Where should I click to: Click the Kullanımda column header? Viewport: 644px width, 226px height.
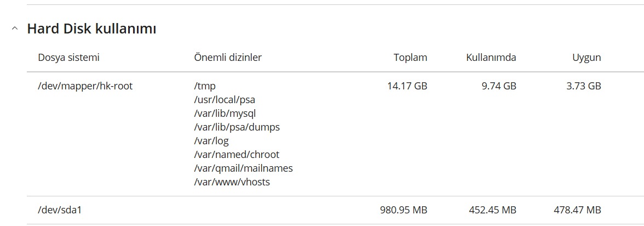coord(491,57)
